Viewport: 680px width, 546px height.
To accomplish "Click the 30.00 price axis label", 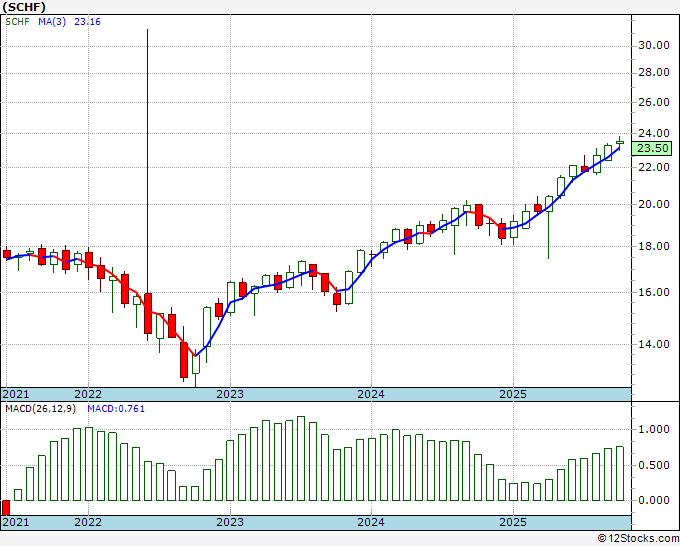I will point(654,46).
